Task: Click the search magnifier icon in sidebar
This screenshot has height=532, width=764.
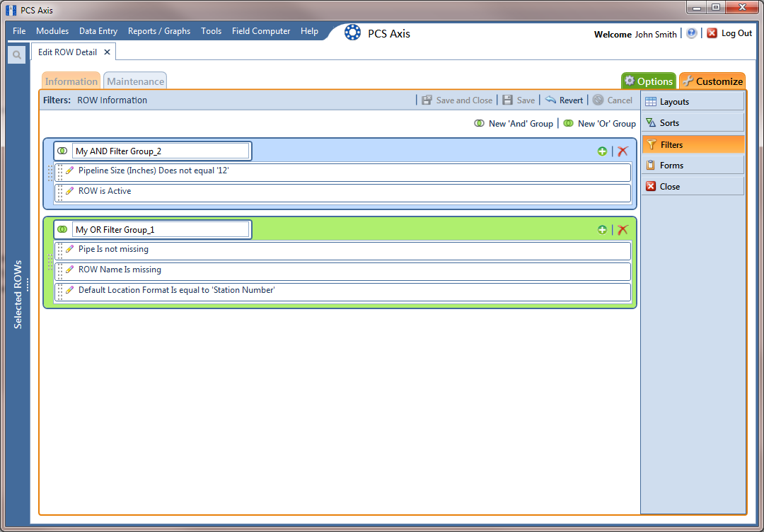Action: (x=17, y=54)
